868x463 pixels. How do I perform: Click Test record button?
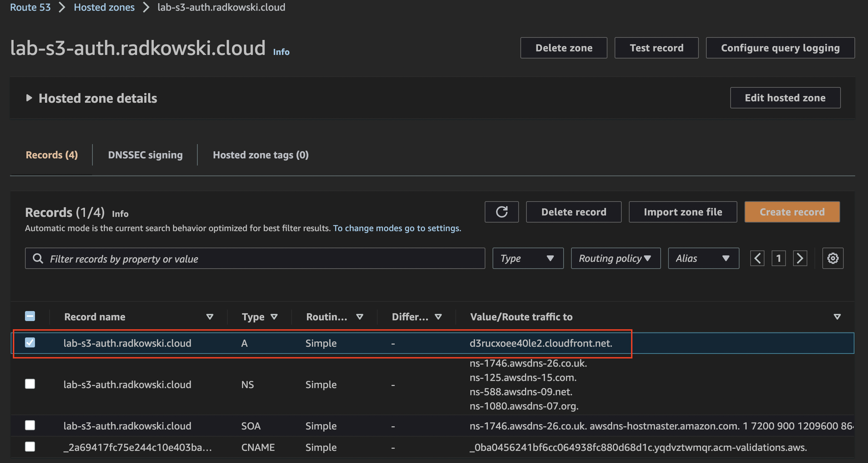(656, 48)
